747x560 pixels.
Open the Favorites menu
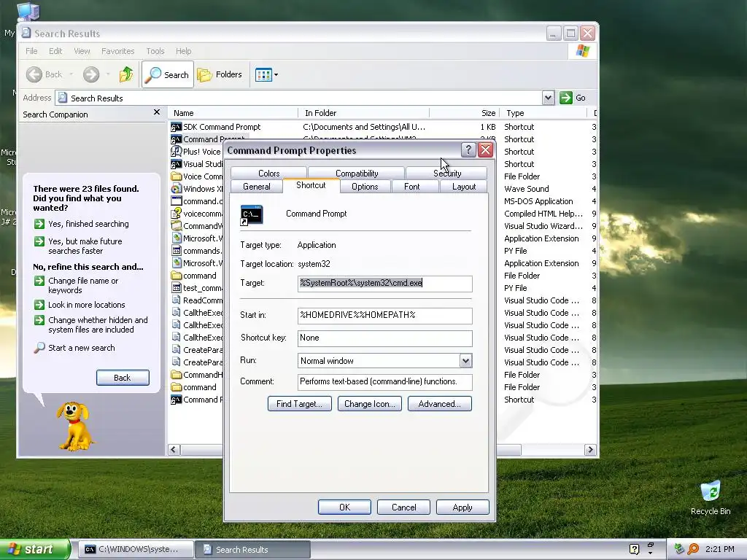pyautogui.click(x=117, y=51)
